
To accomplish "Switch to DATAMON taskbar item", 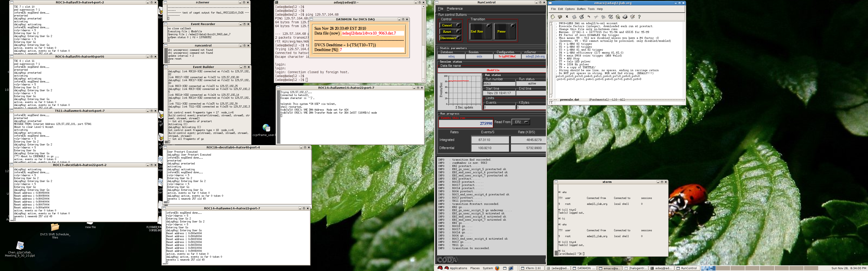I will click(x=584, y=268).
